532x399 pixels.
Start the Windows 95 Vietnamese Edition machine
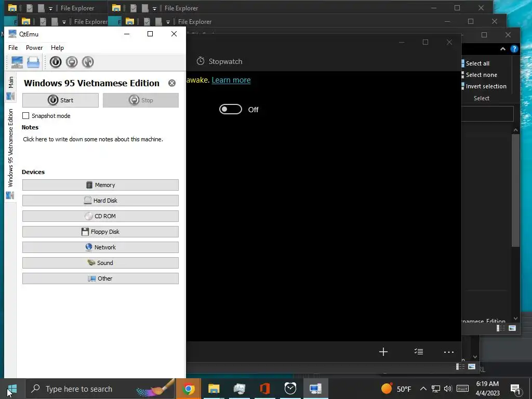(60, 100)
